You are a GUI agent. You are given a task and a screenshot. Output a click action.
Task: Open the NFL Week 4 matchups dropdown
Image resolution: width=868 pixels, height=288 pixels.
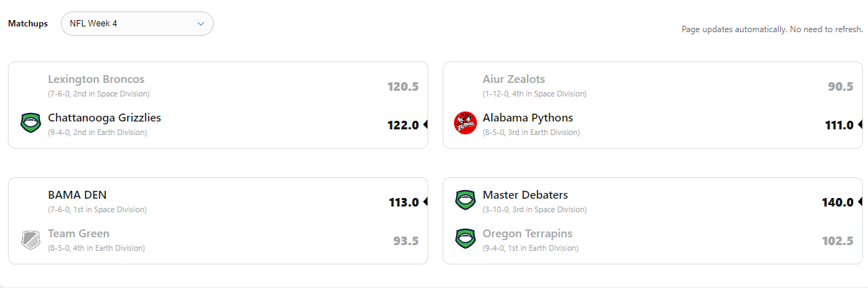(x=136, y=24)
